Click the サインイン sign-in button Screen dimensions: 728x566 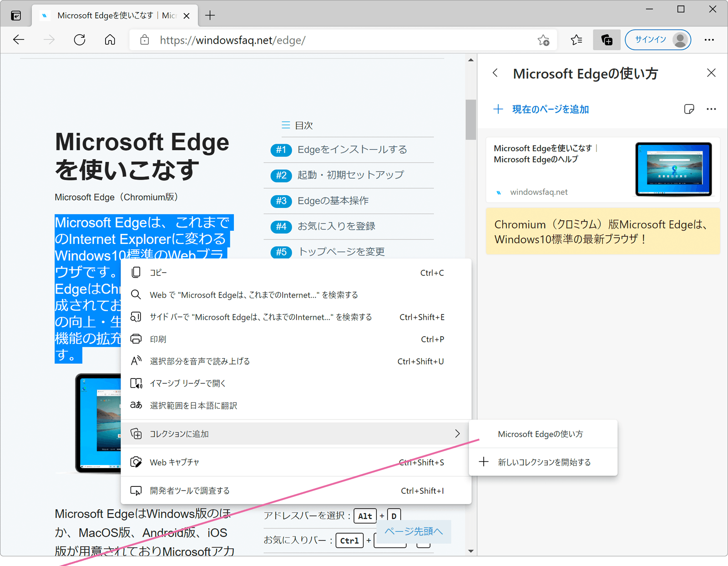pyautogui.click(x=658, y=40)
